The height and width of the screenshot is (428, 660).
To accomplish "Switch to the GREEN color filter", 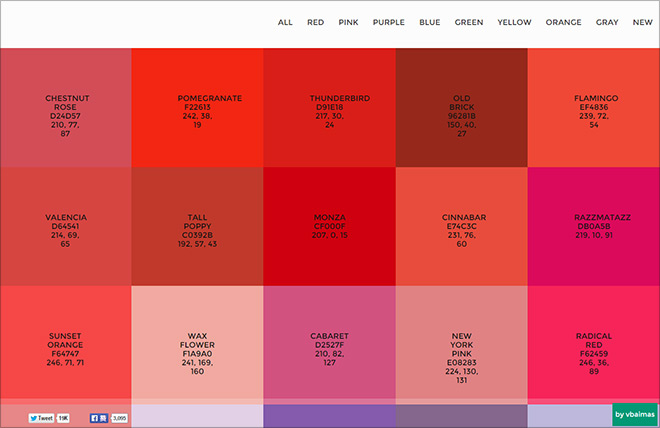I will [469, 22].
